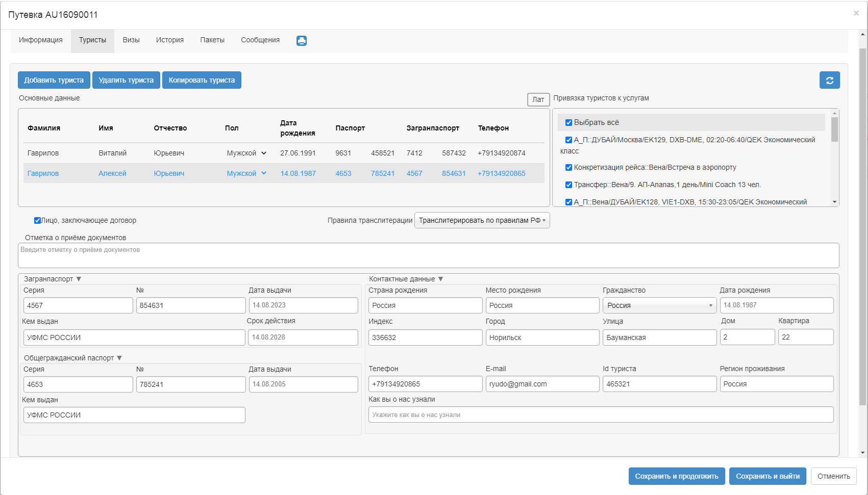Click the Отметка о приёме документов field
The width and height of the screenshot is (868, 495).
coord(429,255)
